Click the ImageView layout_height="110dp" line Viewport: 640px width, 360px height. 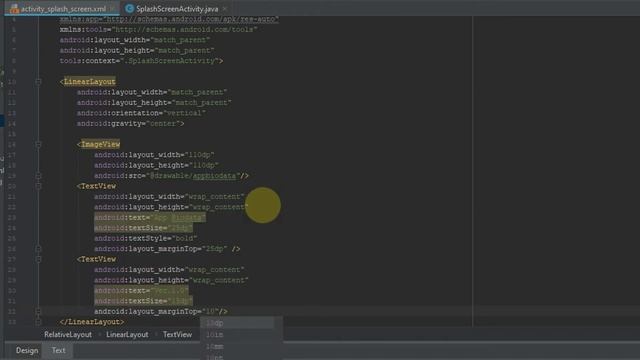point(156,165)
